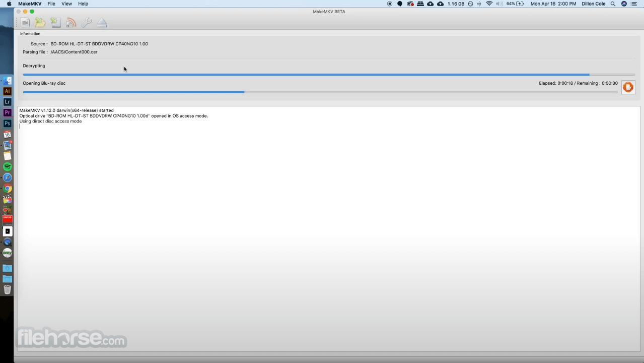Click the 1.16 GB memory indicator in the menu bar
The width and height of the screenshot is (644, 363).
pos(456,4)
